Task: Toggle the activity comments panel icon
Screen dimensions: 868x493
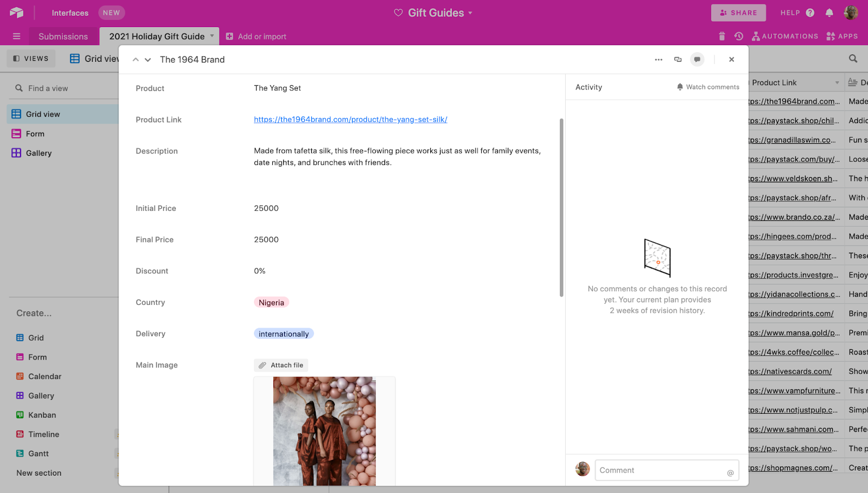Action: [697, 60]
